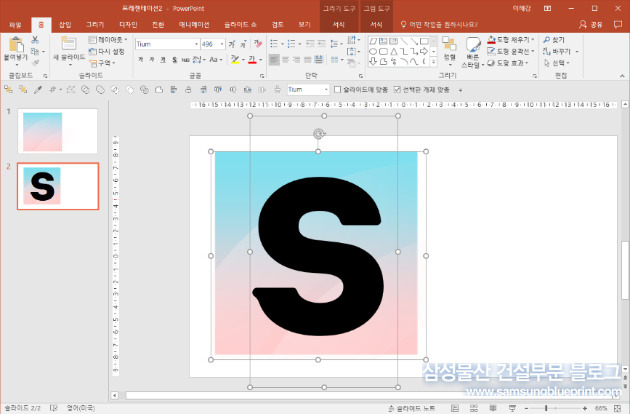Image resolution: width=630 pixels, height=414 pixels.
Task: Click the cloud shape icon in quick toolbar
Action: point(159,89)
